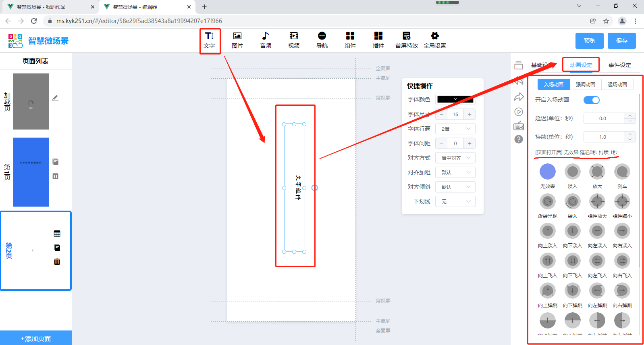
Task: Delete page 第2页 with trash icon
Action: 57,261
